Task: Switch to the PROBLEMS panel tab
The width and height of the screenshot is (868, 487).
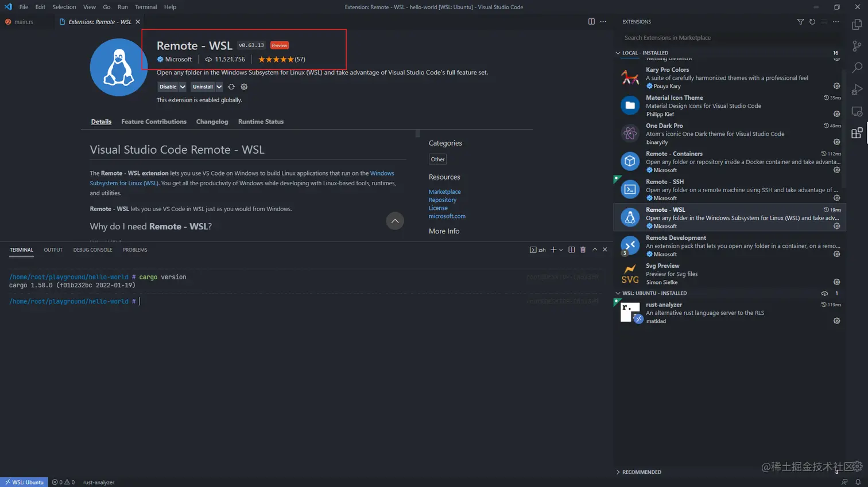Action: pyautogui.click(x=135, y=250)
